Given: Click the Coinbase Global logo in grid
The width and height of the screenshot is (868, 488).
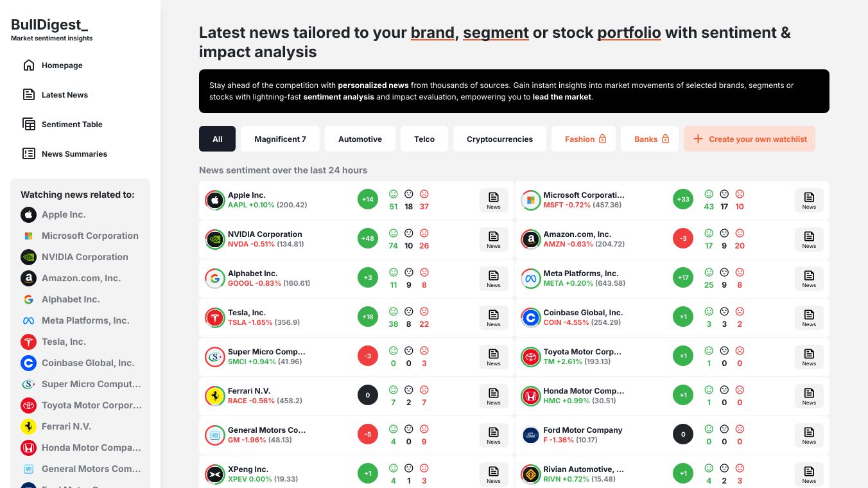Looking at the screenshot, I should pyautogui.click(x=530, y=317).
